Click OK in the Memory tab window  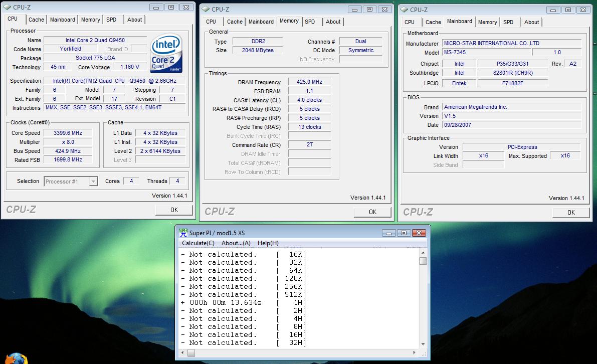point(372,212)
